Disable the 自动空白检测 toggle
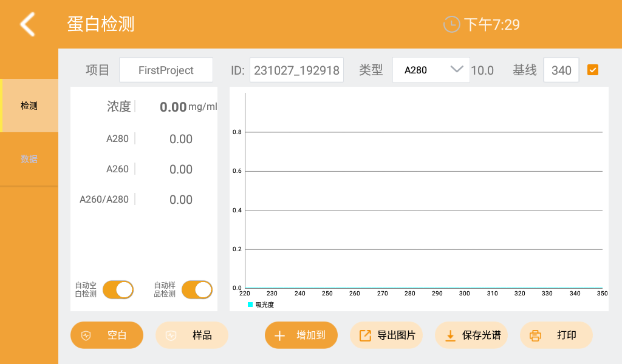 [x=118, y=289]
